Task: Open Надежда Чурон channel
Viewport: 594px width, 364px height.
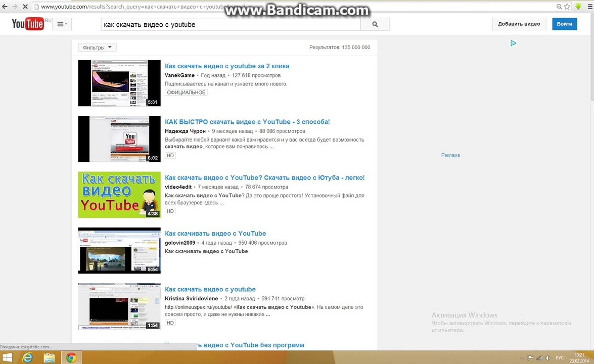Action: coord(185,131)
